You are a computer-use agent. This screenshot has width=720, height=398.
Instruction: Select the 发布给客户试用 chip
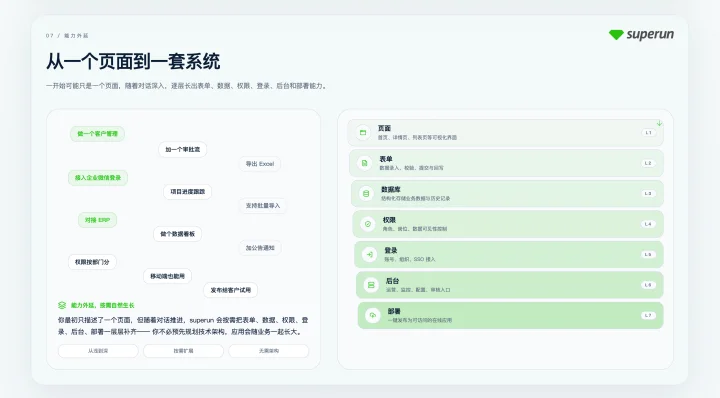(x=231, y=290)
